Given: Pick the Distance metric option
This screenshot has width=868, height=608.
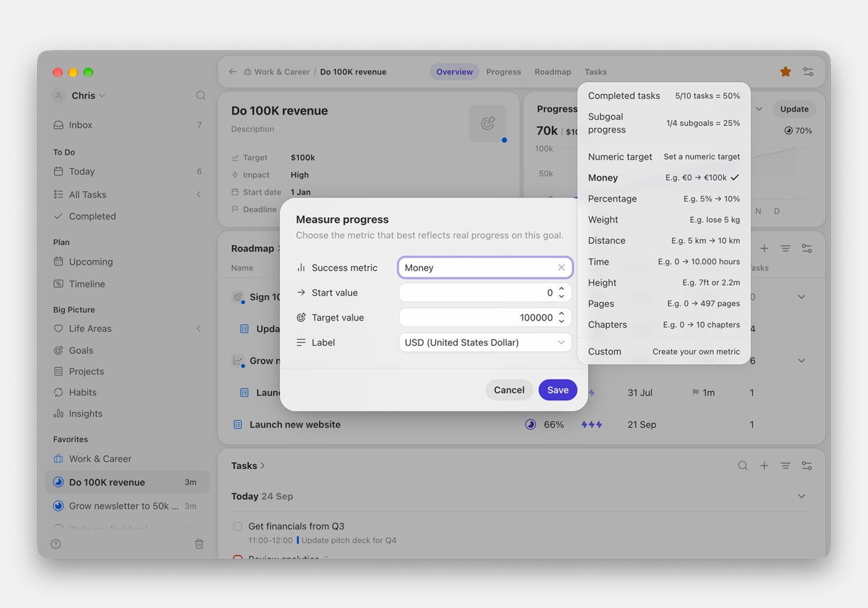Looking at the screenshot, I should tap(663, 241).
